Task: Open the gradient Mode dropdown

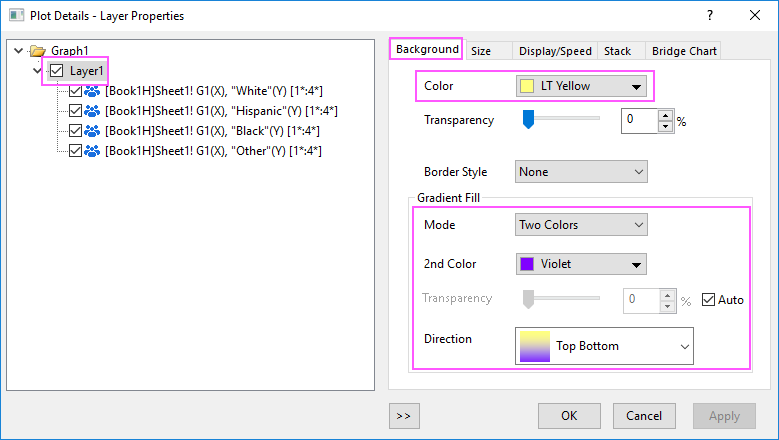Action: tap(581, 225)
